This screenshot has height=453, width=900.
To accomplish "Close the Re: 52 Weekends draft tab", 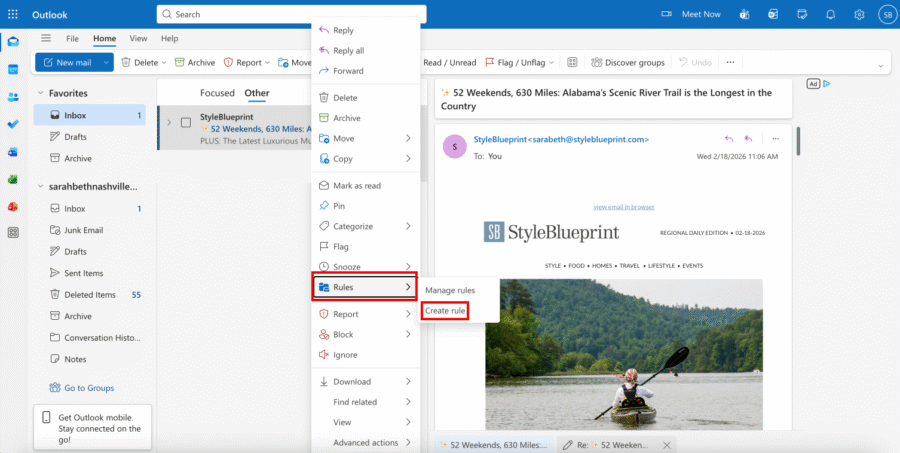I will [666, 445].
